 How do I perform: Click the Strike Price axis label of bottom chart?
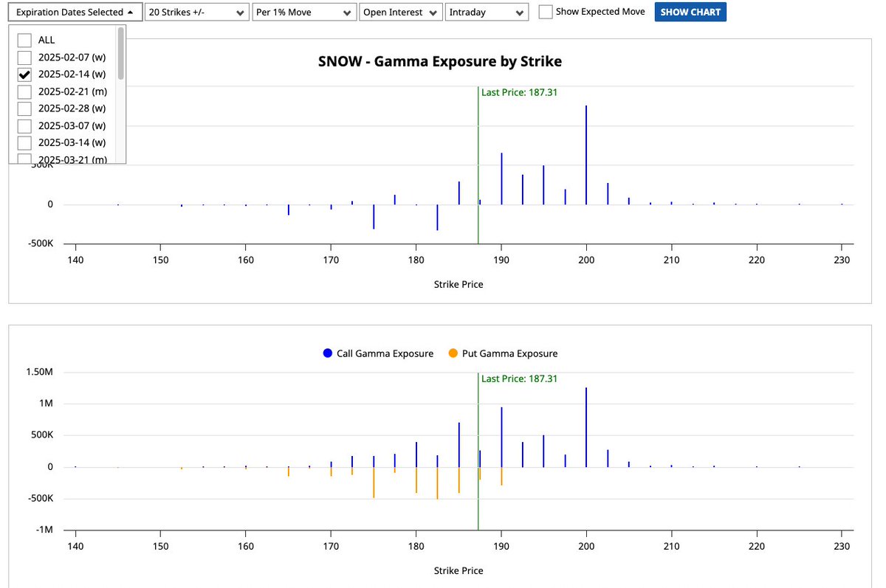click(x=459, y=570)
